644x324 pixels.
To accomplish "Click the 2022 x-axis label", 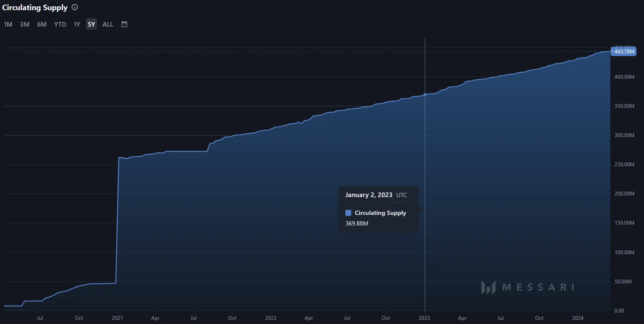I will (271, 318).
